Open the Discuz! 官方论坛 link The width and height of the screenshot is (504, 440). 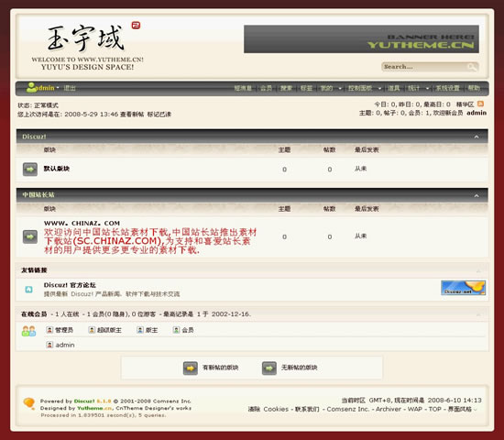click(70, 285)
